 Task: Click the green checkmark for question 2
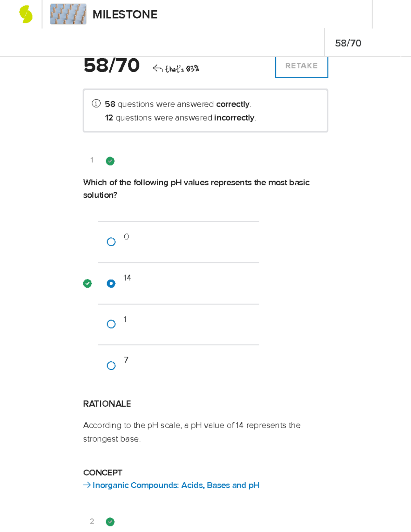pyautogui.click(x=110, y=522)
